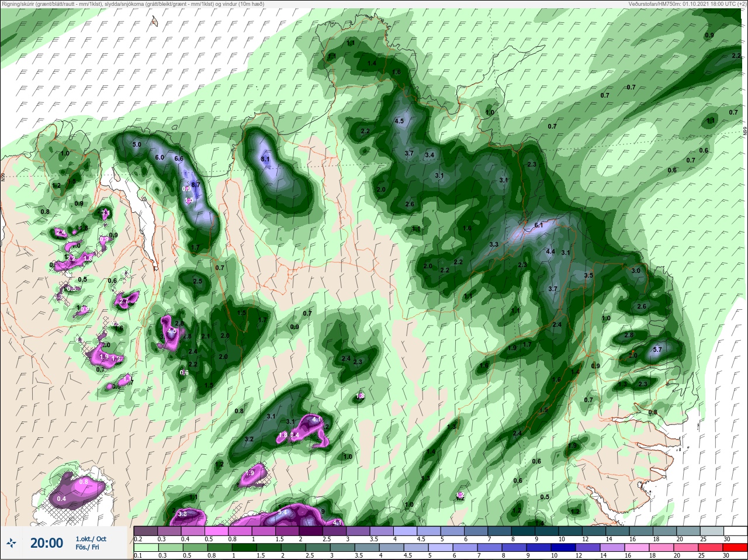Click the 3.8 value in the pink snow area

tap(182, 514)
